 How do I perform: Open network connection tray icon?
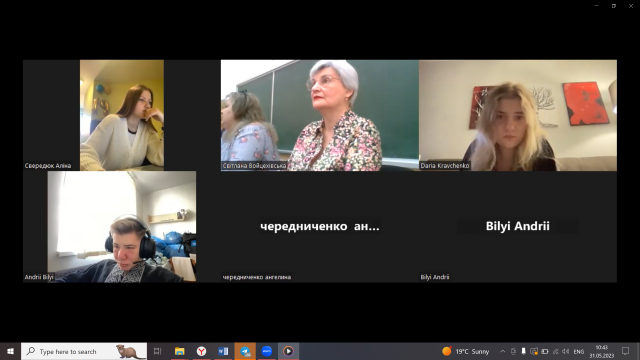(x=555, y=351)
